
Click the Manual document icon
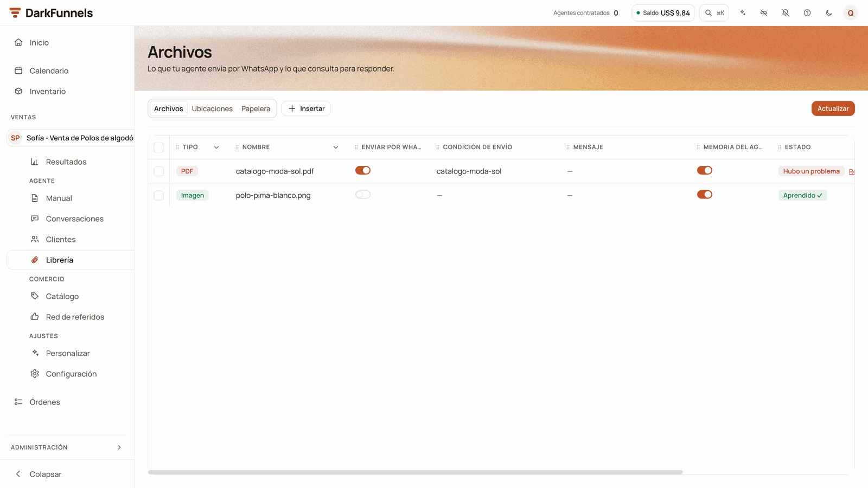pos(35,198)
